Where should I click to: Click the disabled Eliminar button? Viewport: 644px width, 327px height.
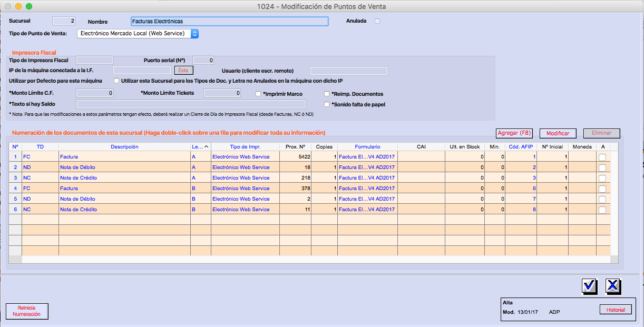[601, 133]
